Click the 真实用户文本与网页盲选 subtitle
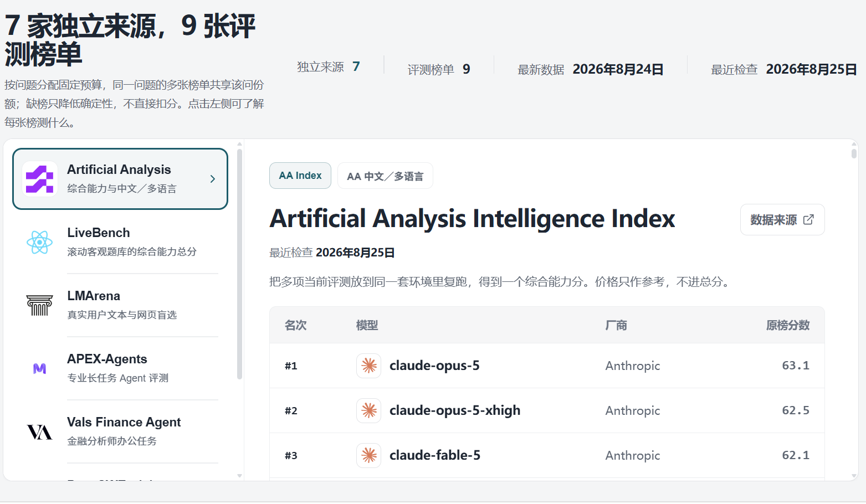Image resolution: width=866 pixels, height=504 pixels. click(x=122, y=315)
